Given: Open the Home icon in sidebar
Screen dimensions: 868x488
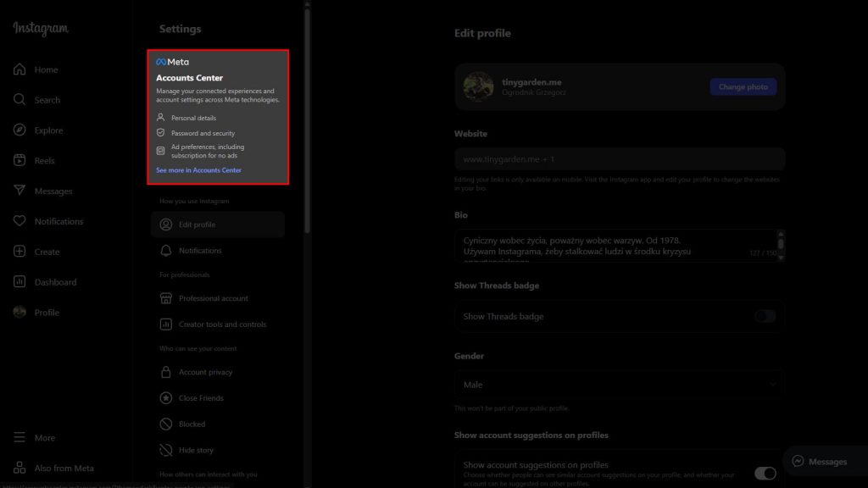Looking at the screenshot, I should [19, 69].
